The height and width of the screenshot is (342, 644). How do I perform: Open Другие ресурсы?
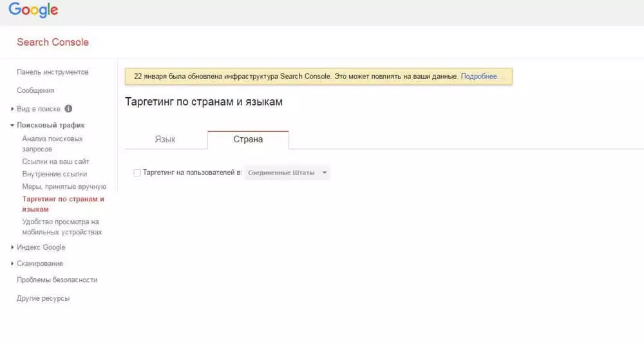[x=43, y=298]
